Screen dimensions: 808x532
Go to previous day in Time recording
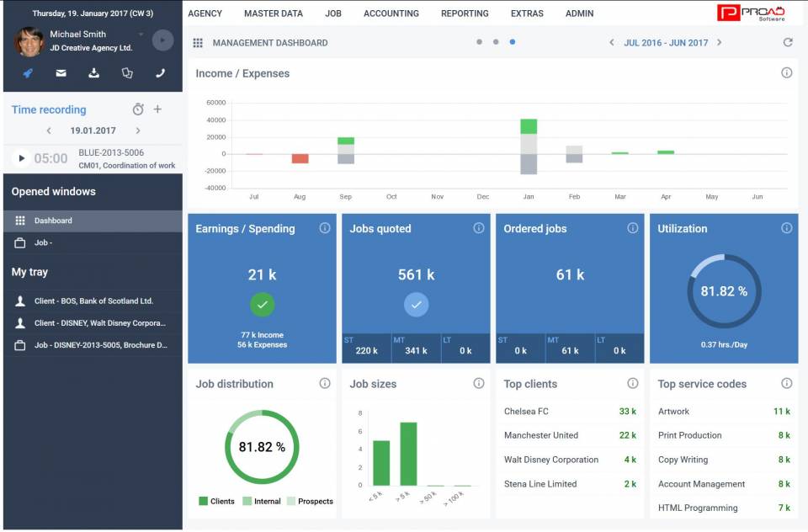tap(49, 130)
